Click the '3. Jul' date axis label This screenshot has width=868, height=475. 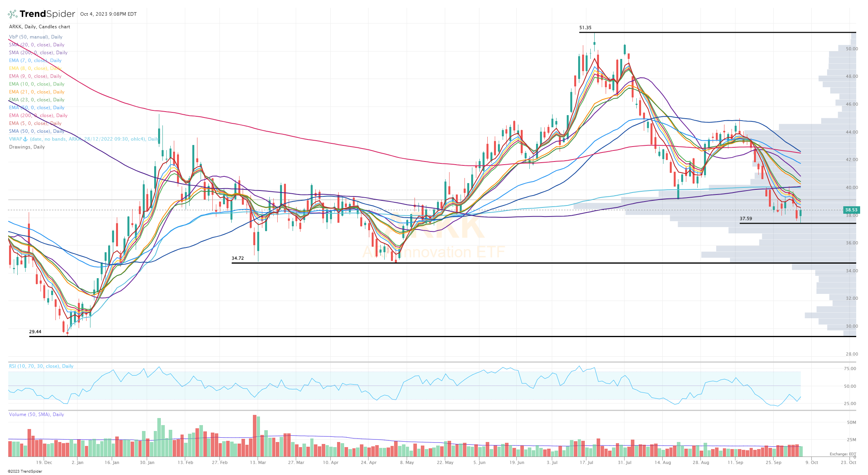coord(552,463)
